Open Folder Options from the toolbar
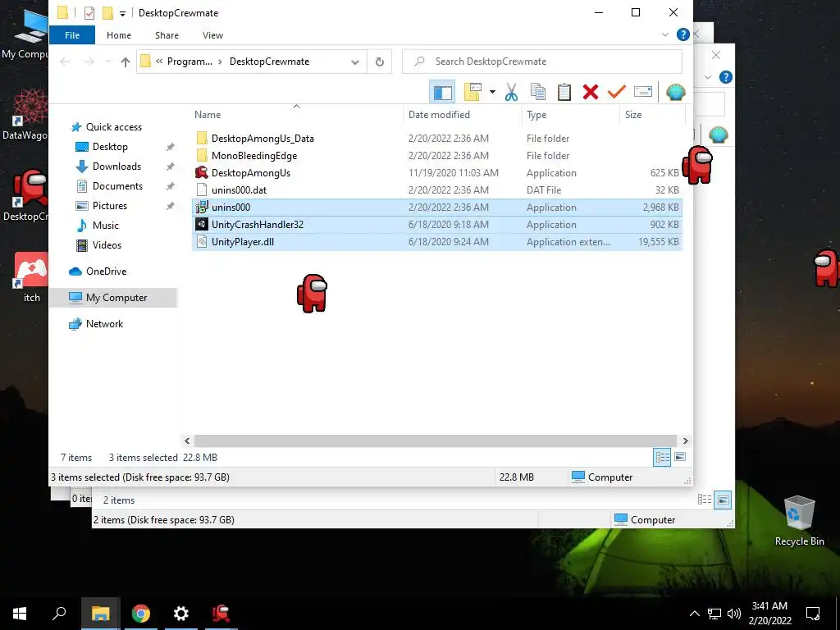The image size is (840, 630). [x=472, y=92]
